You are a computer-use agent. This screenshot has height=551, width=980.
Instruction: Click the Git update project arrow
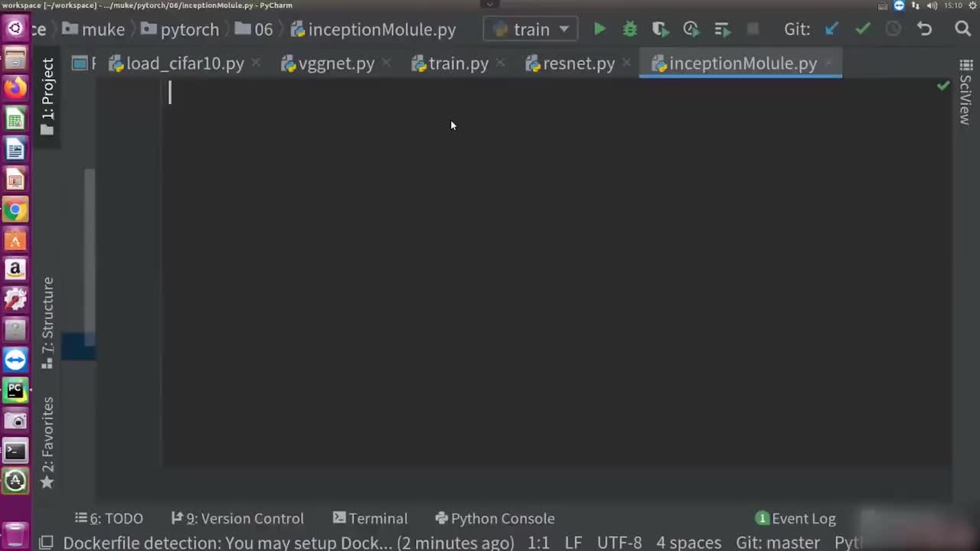tap(831, 29)
